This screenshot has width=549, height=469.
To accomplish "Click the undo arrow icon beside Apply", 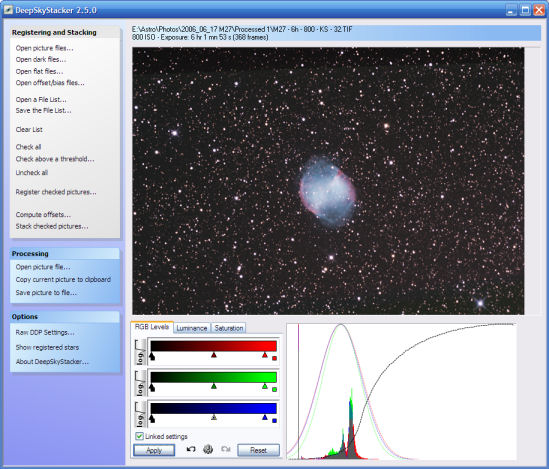I will 191,449.
